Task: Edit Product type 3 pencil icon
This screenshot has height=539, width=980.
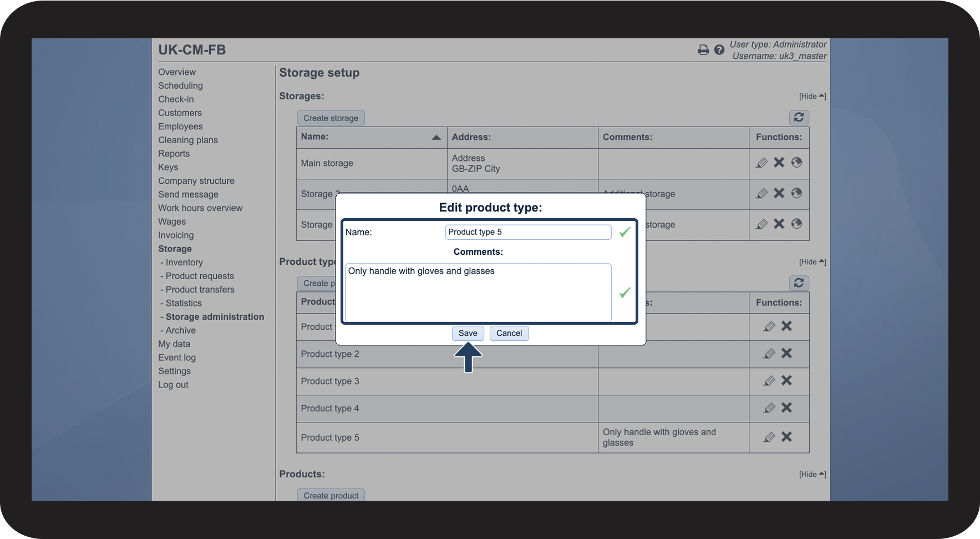Action: [769, 381]
